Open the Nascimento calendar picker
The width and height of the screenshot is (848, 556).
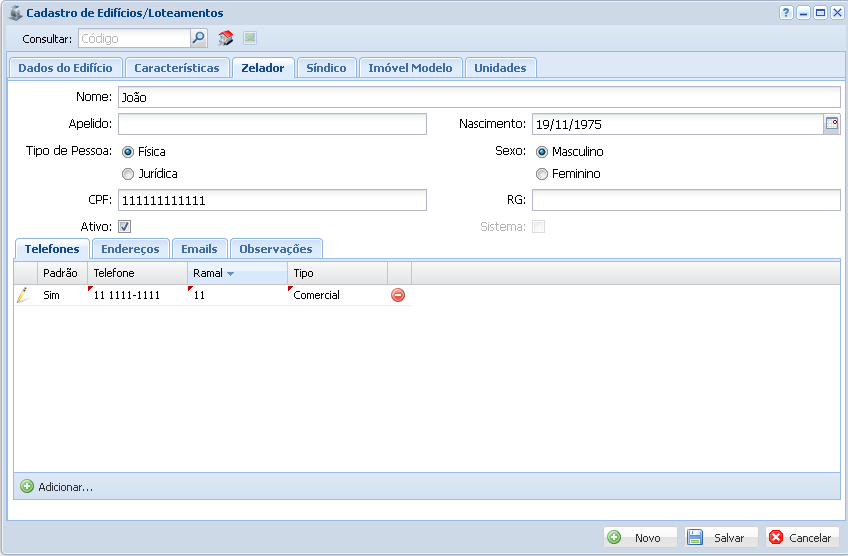pos(831,124)
